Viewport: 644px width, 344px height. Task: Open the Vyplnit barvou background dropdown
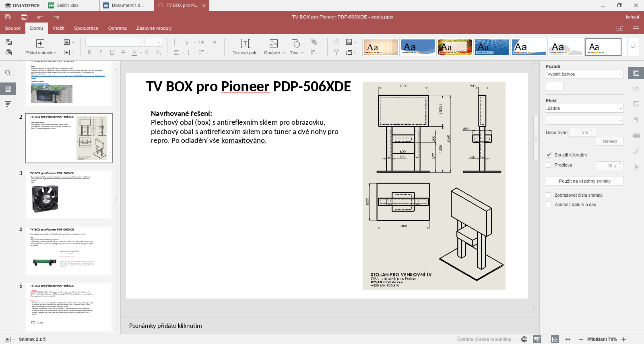click(584, 74)
